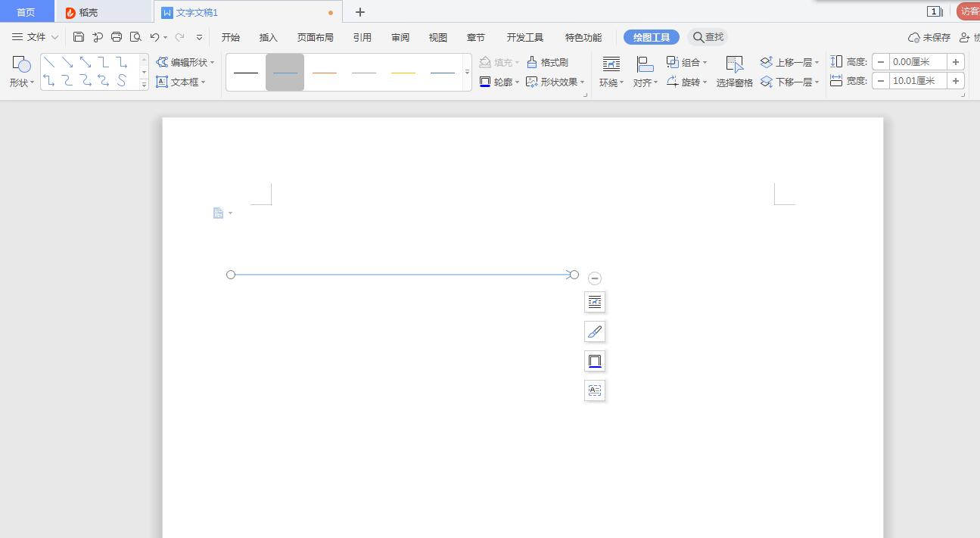Open the 文本框 (Text Box) tool

coord(181,82)
